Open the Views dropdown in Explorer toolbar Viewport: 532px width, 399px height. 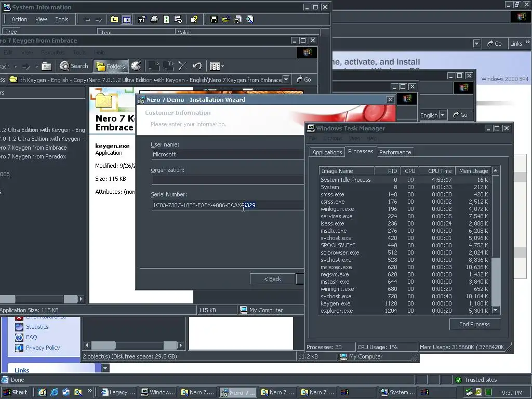click(217, 66)
